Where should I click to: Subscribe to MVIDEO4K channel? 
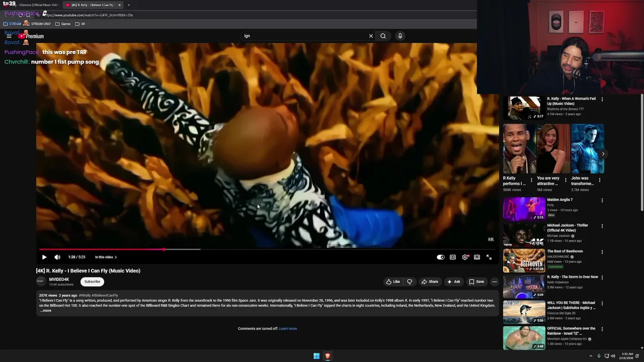(92, 282)
